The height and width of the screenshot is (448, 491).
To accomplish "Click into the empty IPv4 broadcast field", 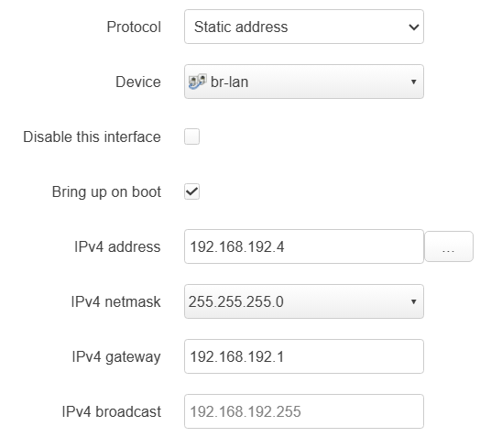I will [x=304, y=411].
